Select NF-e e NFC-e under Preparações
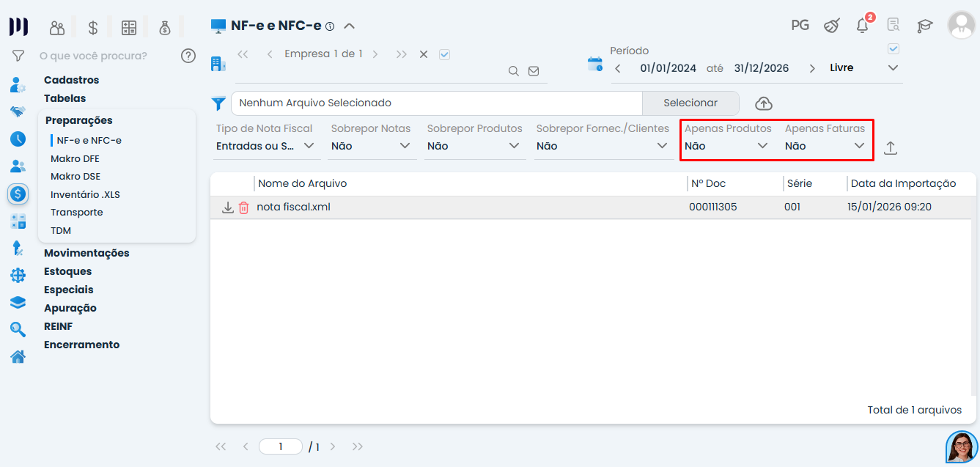 (x=89, y=140)
